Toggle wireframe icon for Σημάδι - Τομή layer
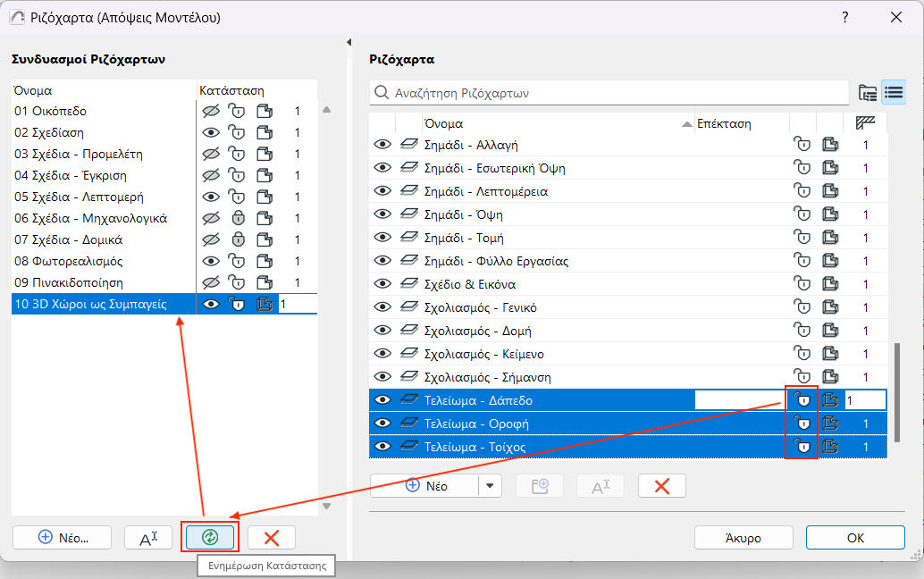Image resolution: width=924 pixels, height=579 pixels. (830, 238)
